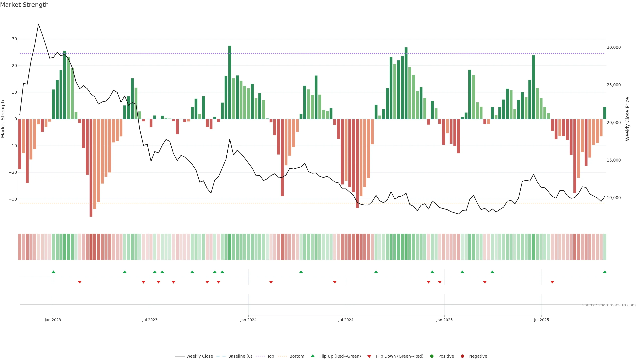Click the Weekly Close Price axis title

click(627, 119)
